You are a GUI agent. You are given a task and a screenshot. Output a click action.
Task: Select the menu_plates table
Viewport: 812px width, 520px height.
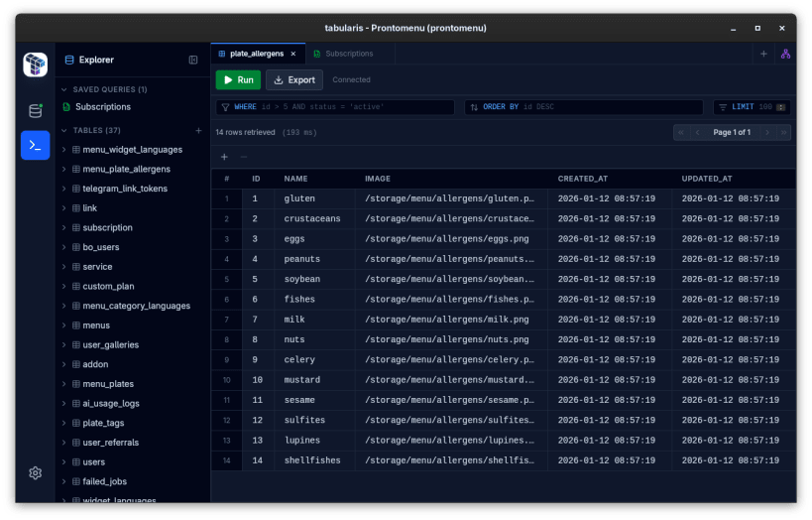tap(108, 384)
